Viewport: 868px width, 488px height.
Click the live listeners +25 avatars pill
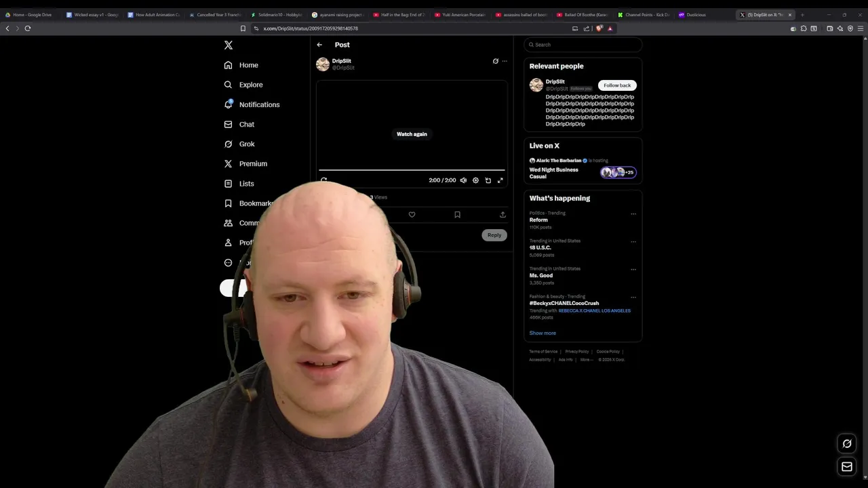[x=618, y=172]
